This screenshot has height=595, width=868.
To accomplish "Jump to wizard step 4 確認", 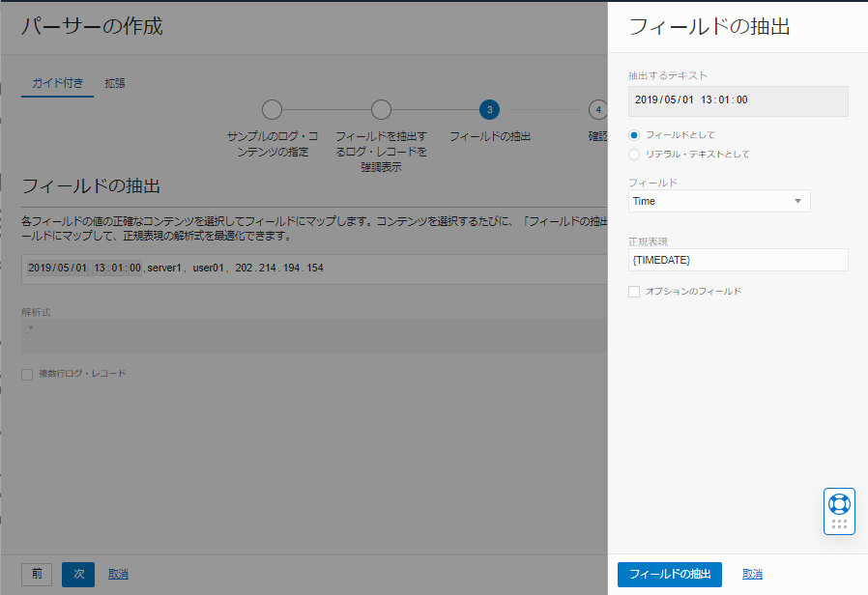I will click(599, 109).
